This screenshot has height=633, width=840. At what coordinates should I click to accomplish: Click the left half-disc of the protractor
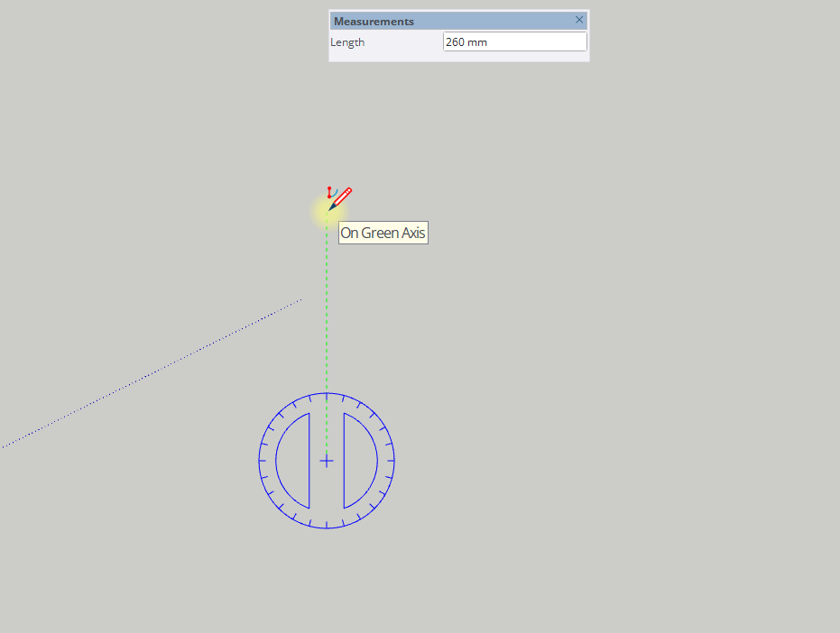coord(293,461)
